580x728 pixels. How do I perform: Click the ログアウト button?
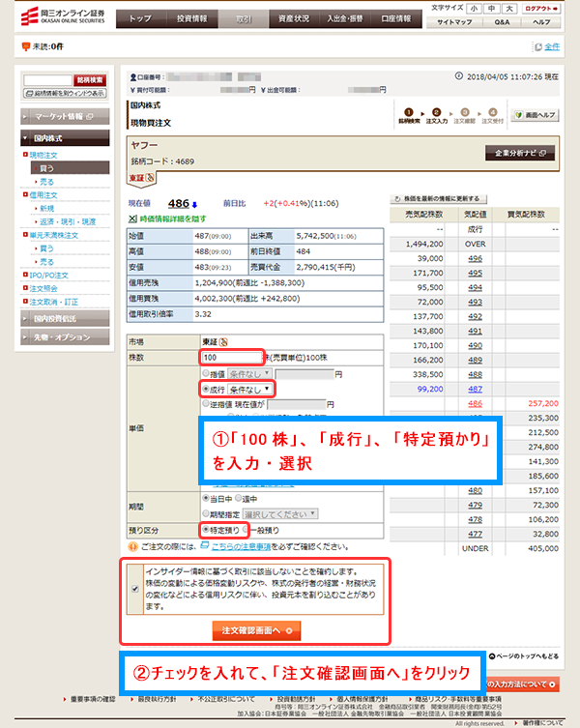541,9
